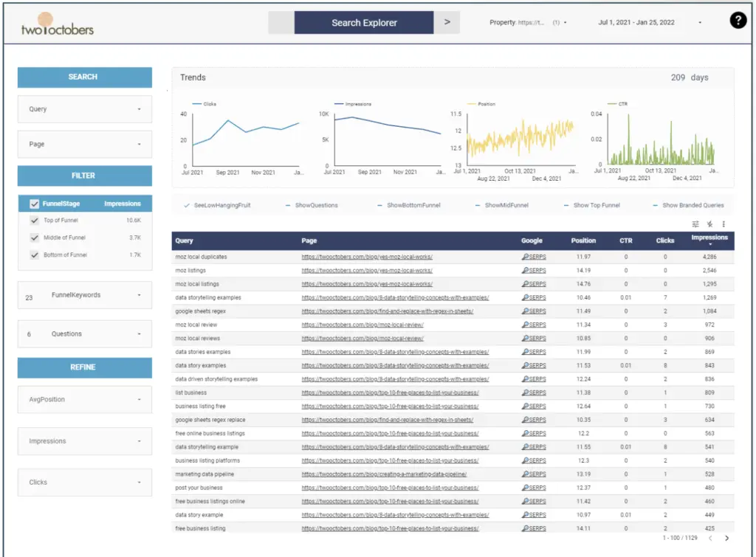Open SERPS for marketing data pipeline

click(x=534, y=474)
